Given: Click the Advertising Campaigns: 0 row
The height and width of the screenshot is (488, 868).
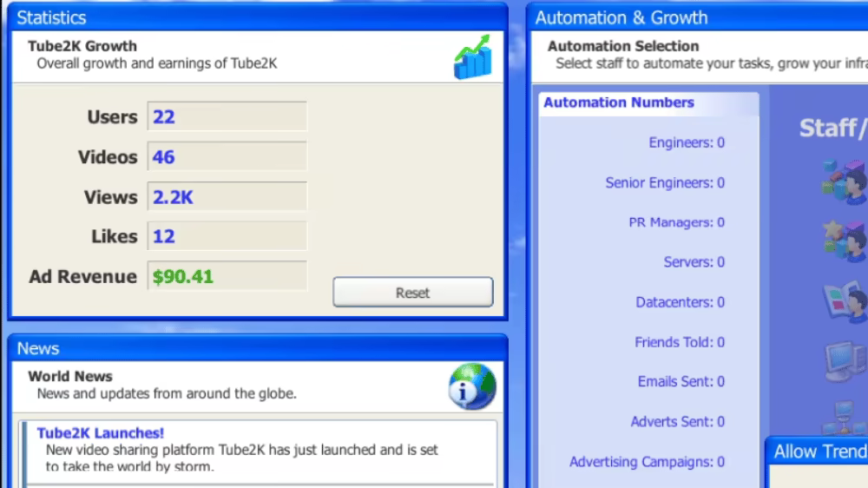Looking at the screenshot, I should point(648,461).
